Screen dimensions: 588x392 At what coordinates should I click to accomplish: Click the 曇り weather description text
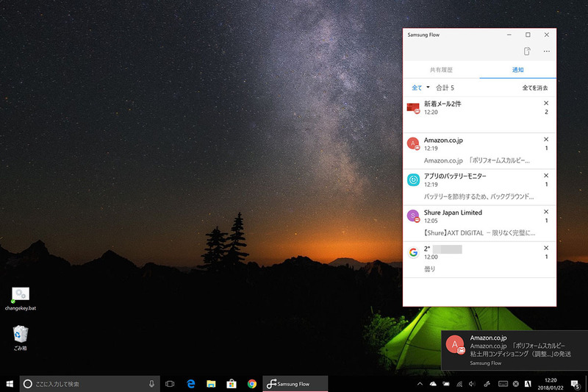click(x=430, y=269)
